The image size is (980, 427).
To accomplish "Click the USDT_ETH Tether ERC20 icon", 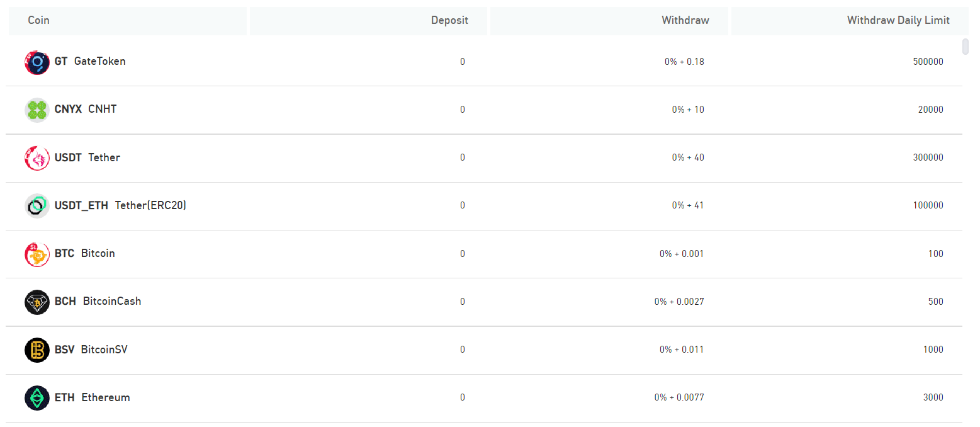I will [37, 205].
